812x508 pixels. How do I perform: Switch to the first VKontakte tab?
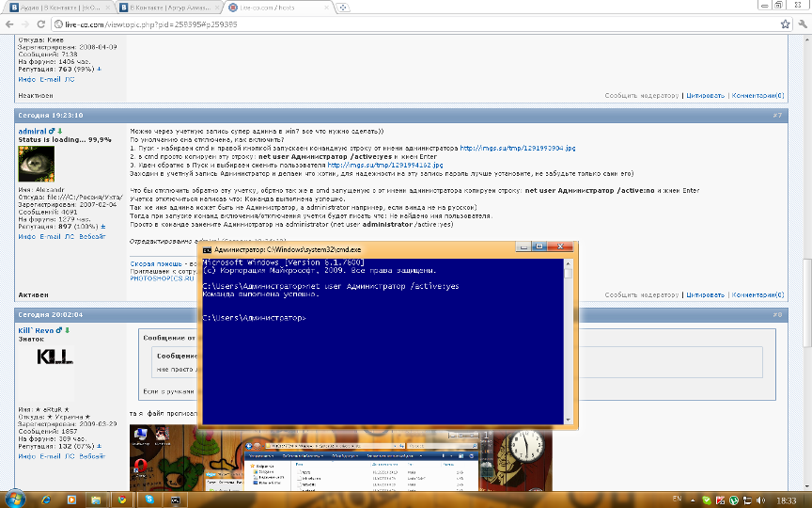coord(47,8)
